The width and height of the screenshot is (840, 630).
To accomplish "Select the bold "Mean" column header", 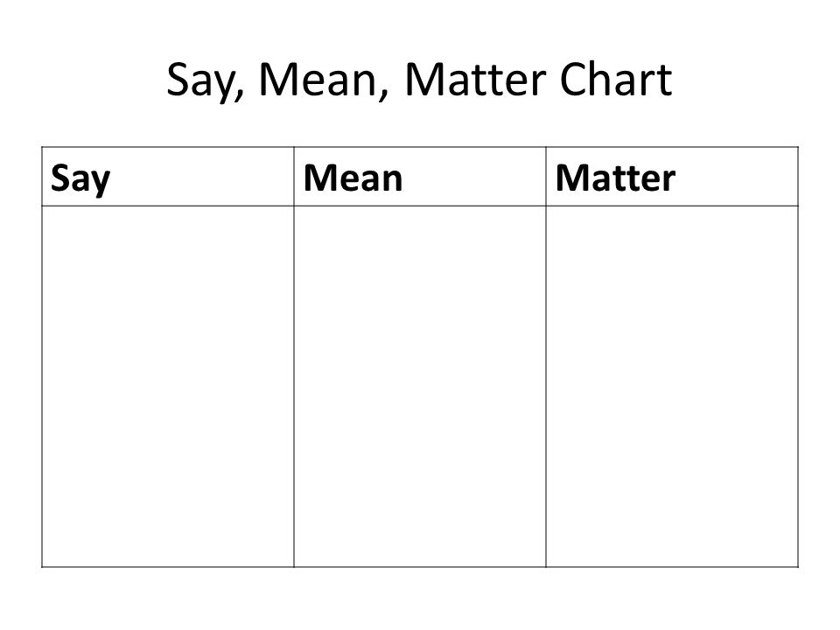I will click(x=353, y=178).
